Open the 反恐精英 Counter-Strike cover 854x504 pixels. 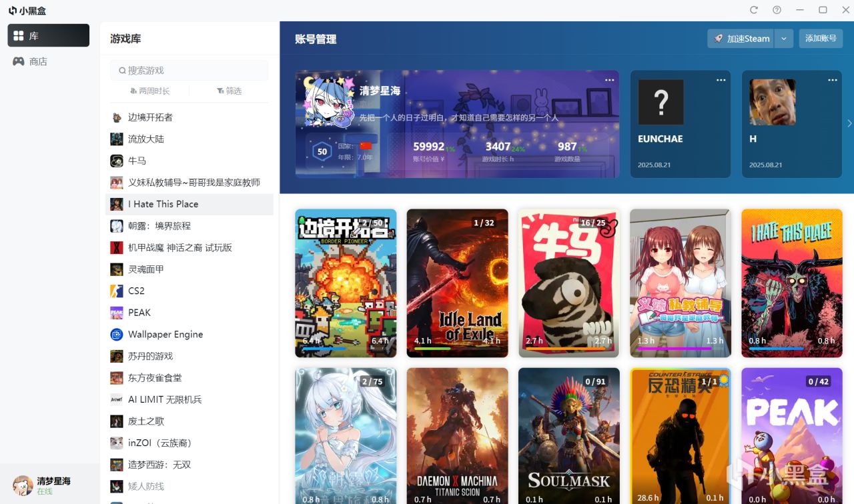click(x=681, y=436)
